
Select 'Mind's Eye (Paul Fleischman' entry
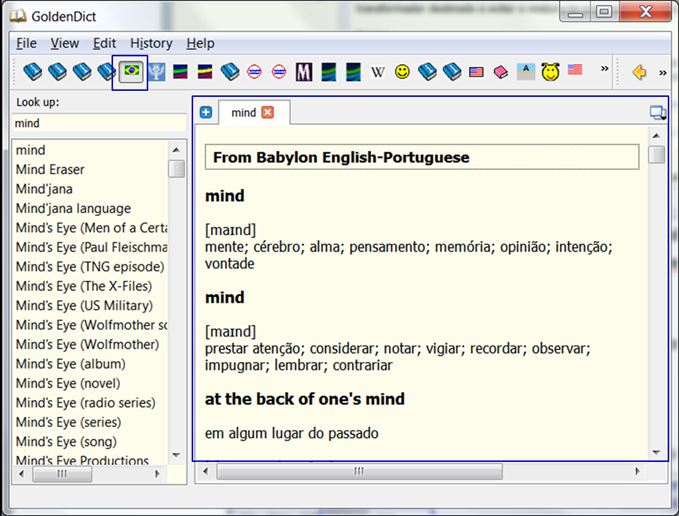pos(91,247)
